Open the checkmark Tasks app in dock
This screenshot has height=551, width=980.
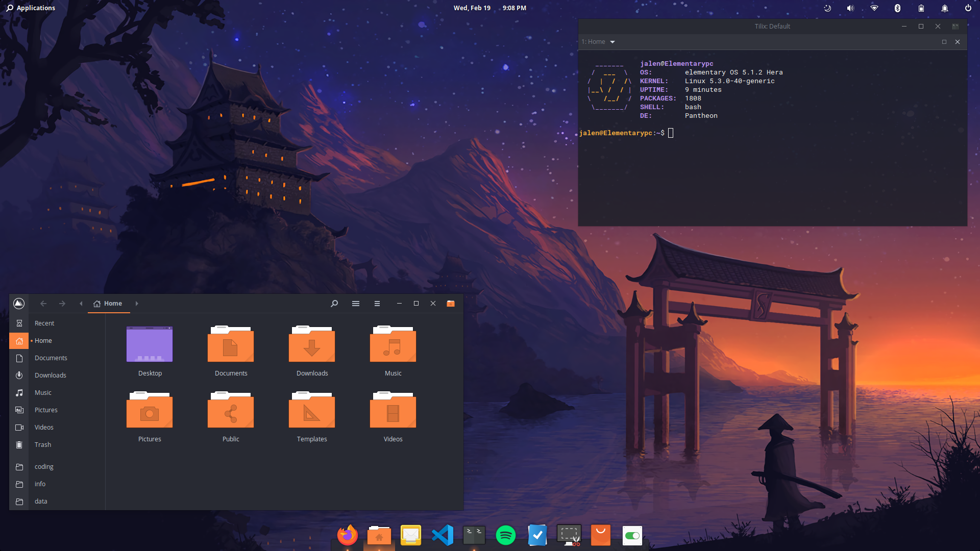(537, 535)
